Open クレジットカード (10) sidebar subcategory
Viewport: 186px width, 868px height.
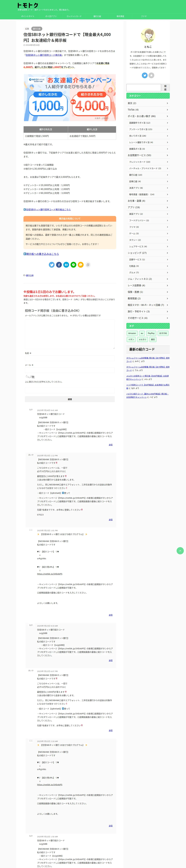click(148, 162)
